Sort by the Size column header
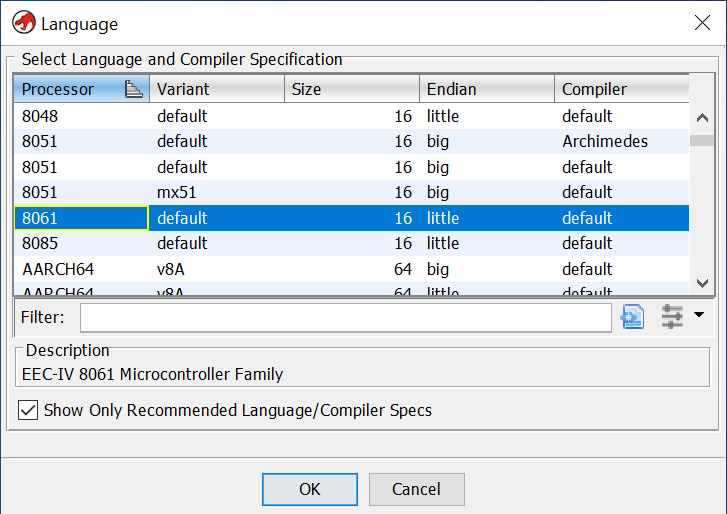Image resolution: width=727 pixels, height=514 pixels. point(352,89)
